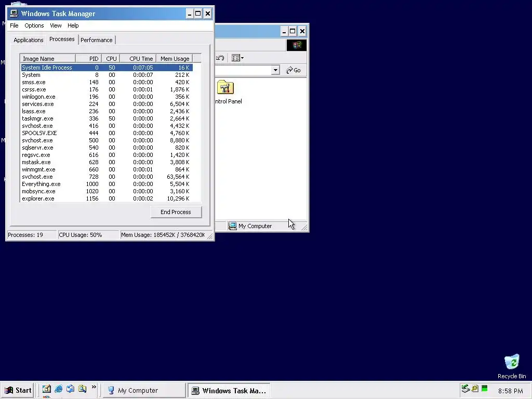
Task: Open the Start menu
Action: coord(18,390)
